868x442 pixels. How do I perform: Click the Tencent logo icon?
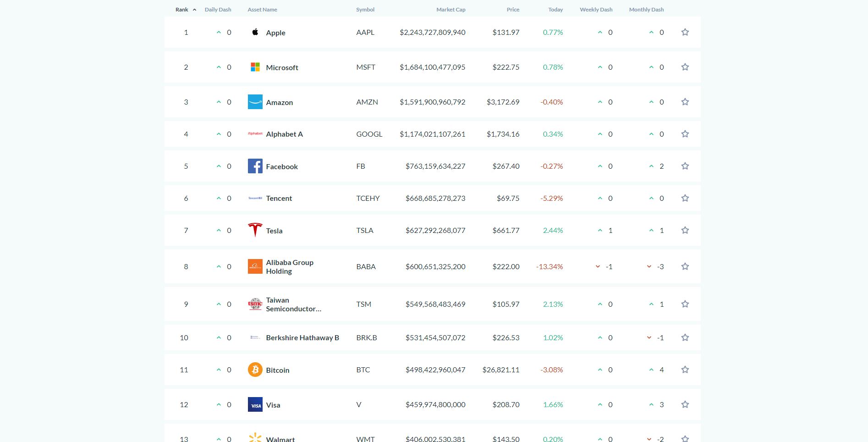click(x=255, y=198)
